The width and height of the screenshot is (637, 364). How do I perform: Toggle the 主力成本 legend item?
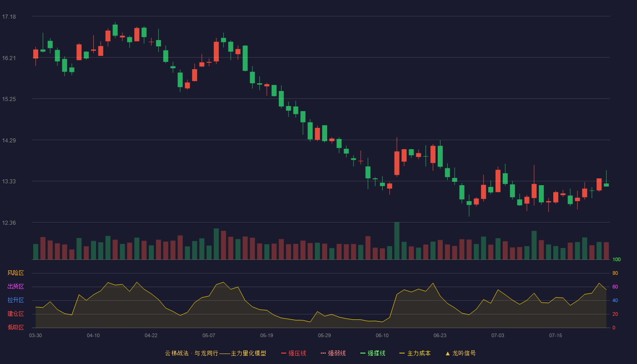coord(415,353)
